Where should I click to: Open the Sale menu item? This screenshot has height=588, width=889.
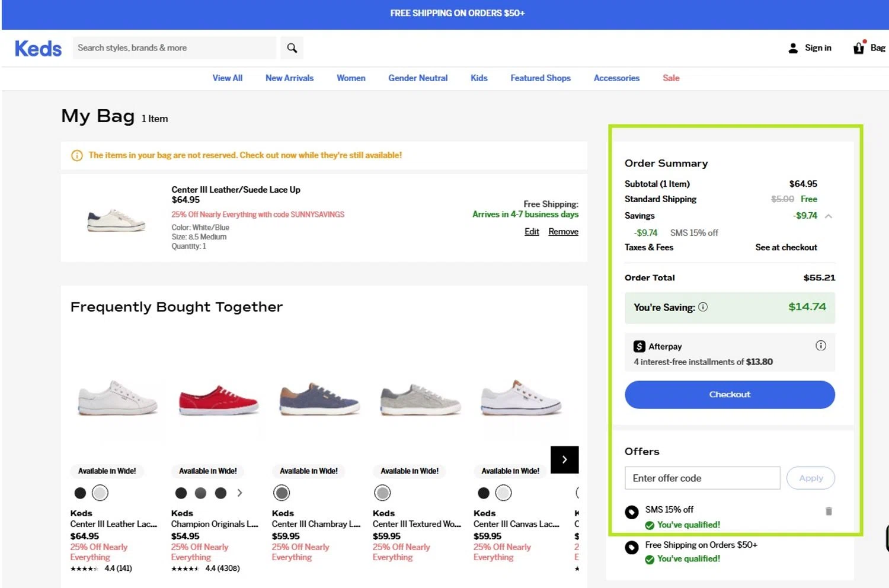671,78
